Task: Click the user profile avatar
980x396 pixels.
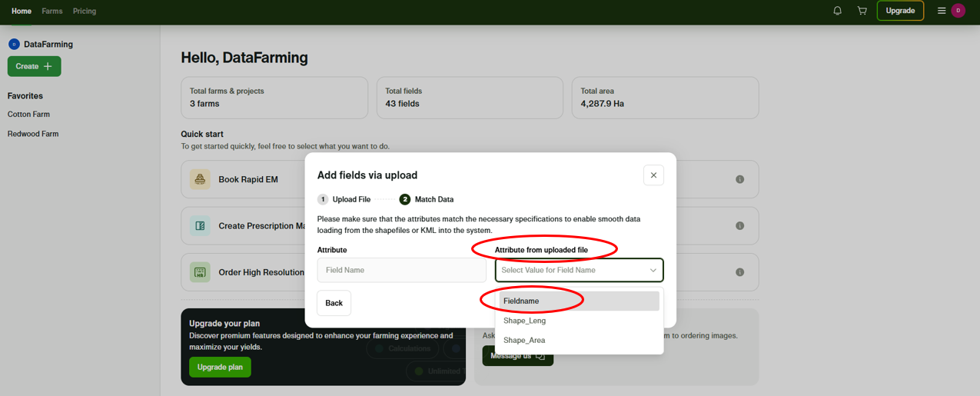Action: (958, 11)
